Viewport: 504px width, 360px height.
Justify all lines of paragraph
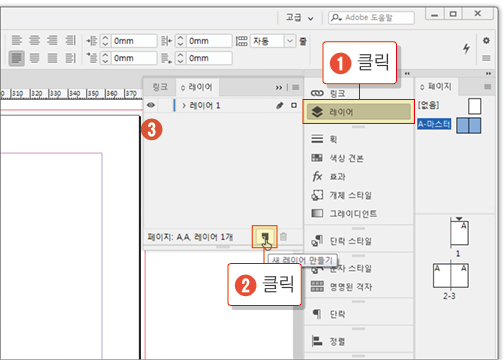pos(52,58)
